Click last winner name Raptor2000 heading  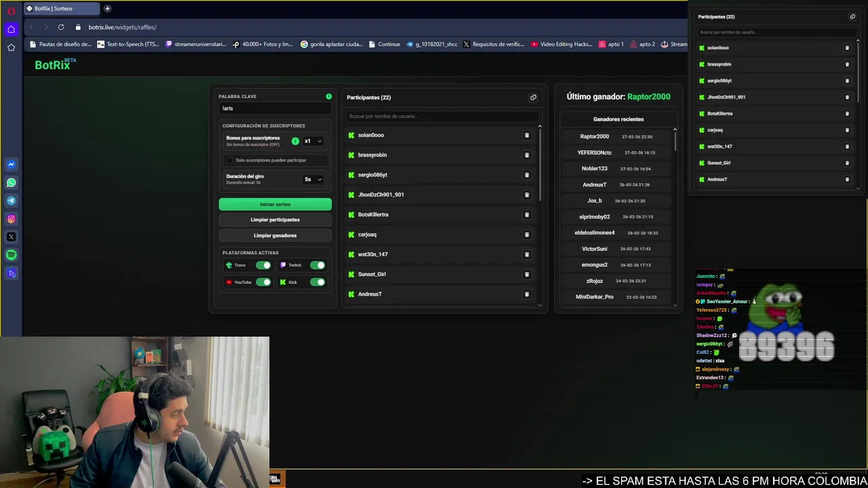coord(648,97)
